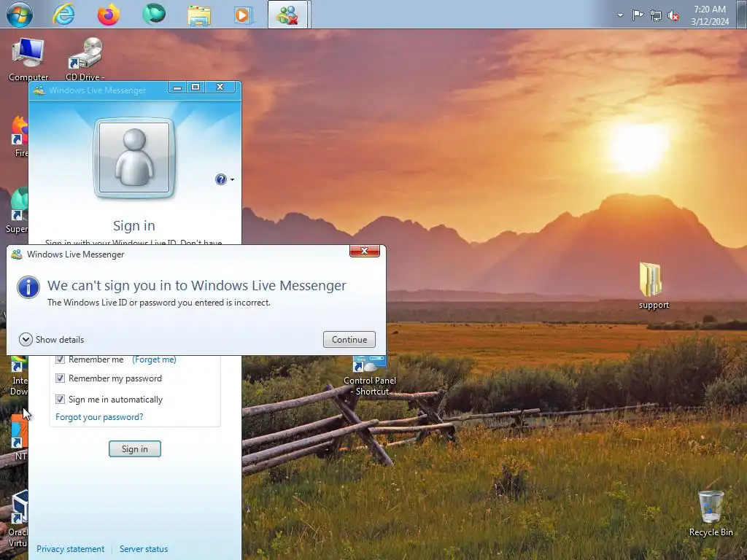The height and width of the screenshot is (560, 747).
Task: Select the Computer desktop icon
Action: point(28,59)
